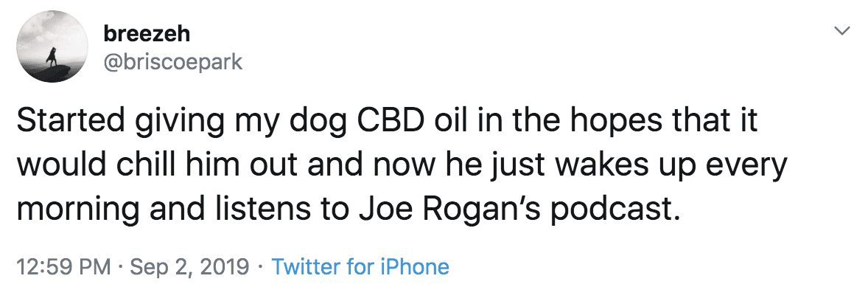Click the dot separator before Twitter for iPhone
The width and height of the screenshot is (868, 301).
261,267
